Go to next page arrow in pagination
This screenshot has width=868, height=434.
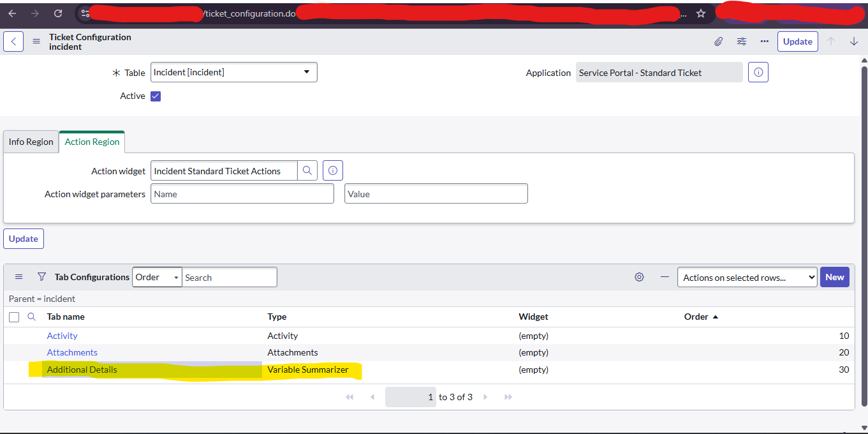[x=485, y=397]
